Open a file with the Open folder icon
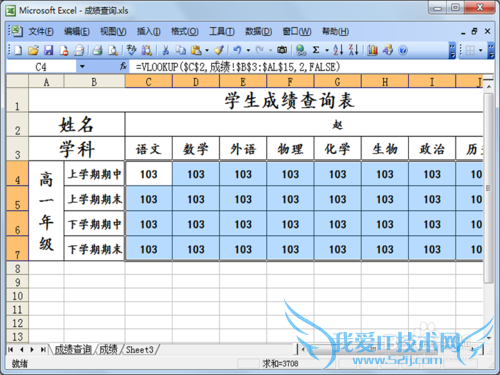 (33, 50)
